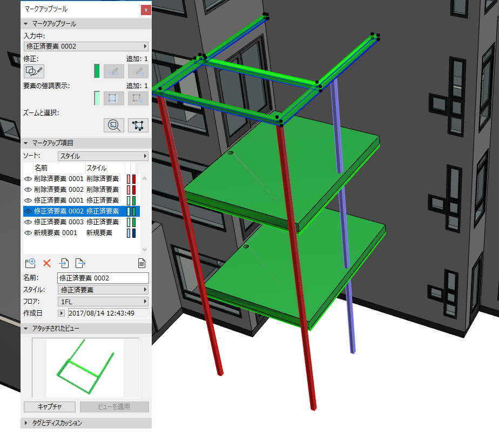
Task: Click the キャプチャ button
Action: click(50, 406)
